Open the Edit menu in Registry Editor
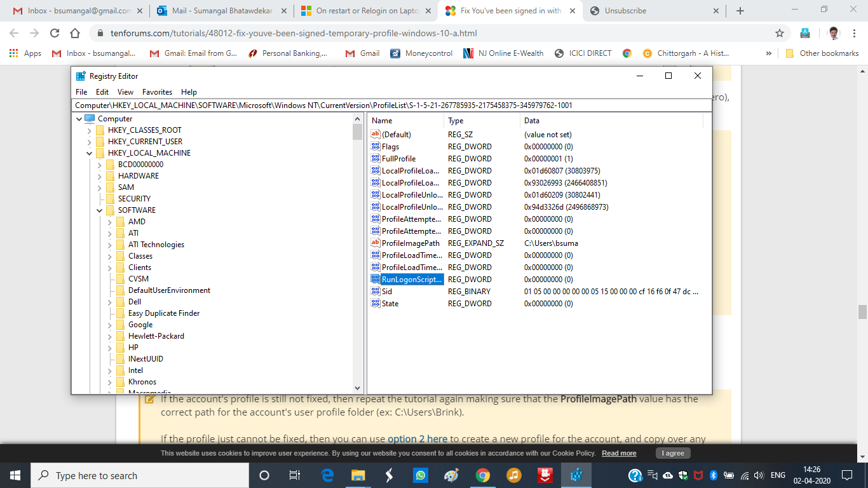The image size is (868, 488). pyautogui.click(x=102, y=92)
